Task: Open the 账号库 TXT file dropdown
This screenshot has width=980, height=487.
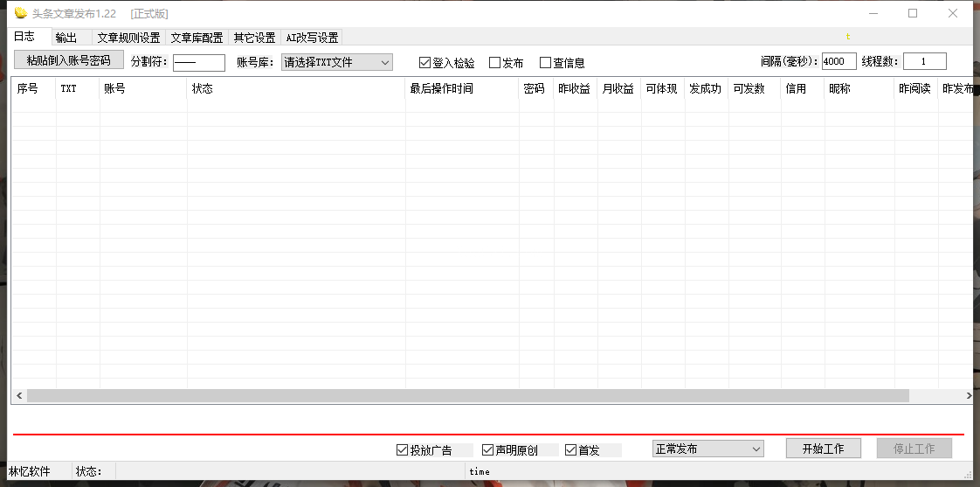Action: pyautogui.click(x=337, y=62)
